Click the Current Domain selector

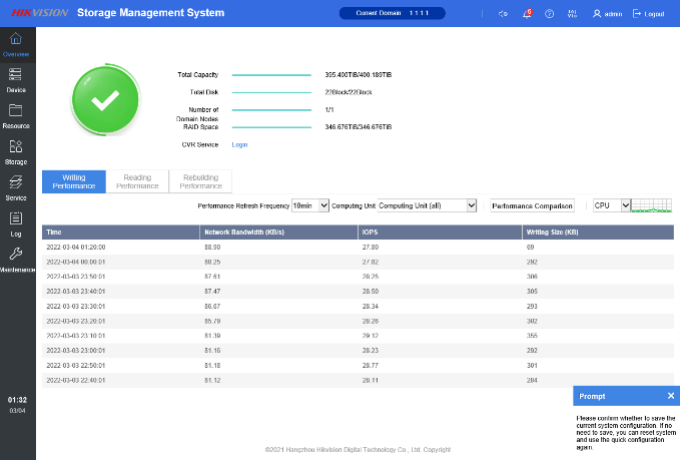[390, 13]
